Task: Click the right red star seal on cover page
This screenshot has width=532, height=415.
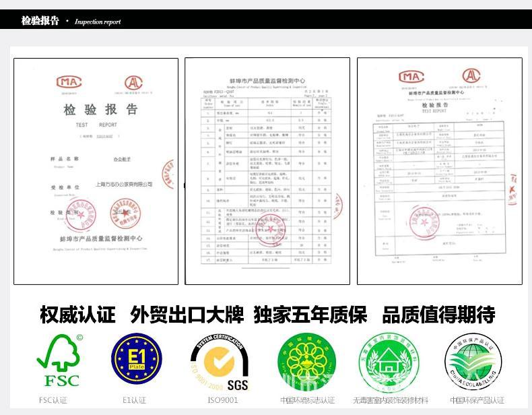Action: [125, 214]
